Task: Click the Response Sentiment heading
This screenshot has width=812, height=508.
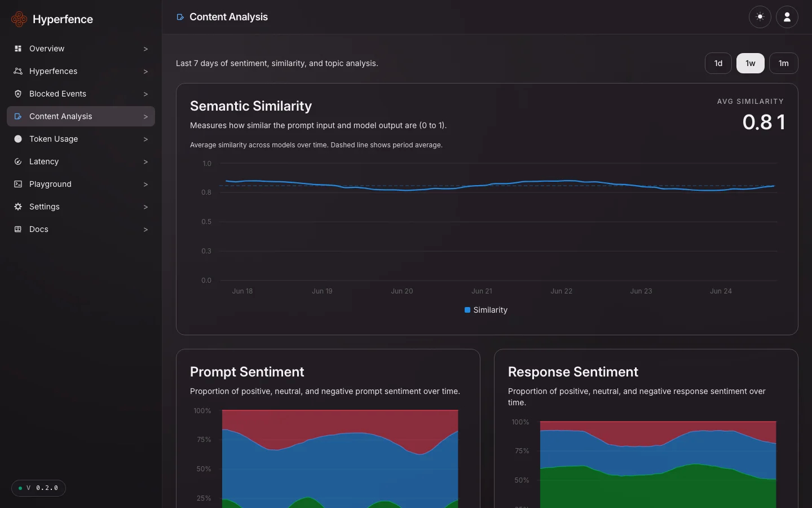Action: tap(573, 372)
